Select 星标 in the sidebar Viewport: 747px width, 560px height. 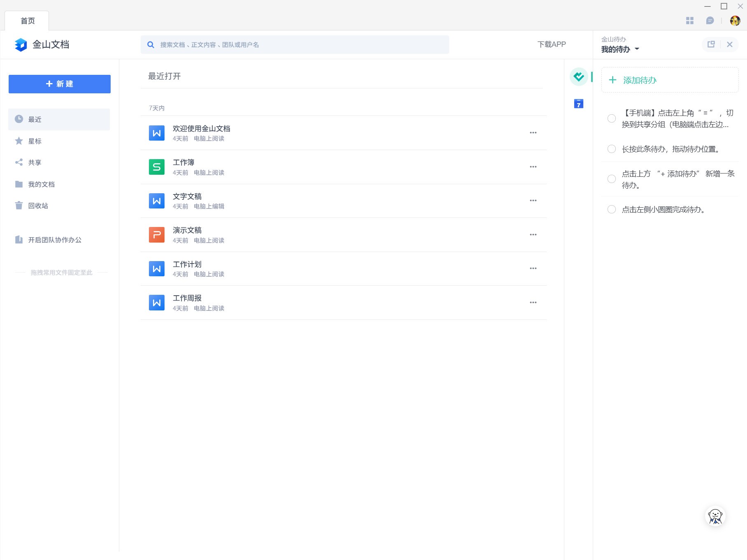point(59,141)
